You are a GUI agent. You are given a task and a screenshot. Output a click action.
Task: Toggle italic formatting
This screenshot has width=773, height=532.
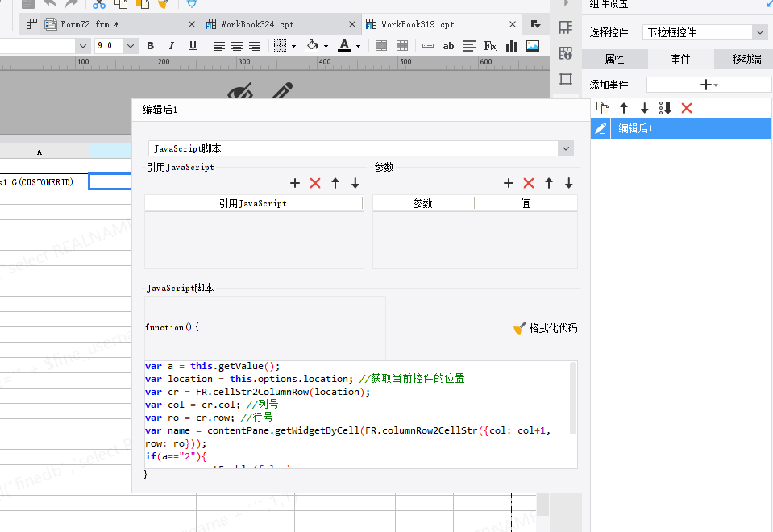coord(172,46)
